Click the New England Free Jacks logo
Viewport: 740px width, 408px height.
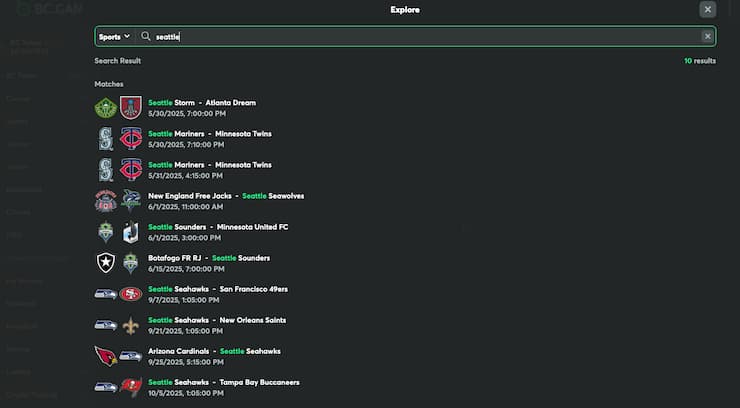pyautogui.click(x=106, y=201)
